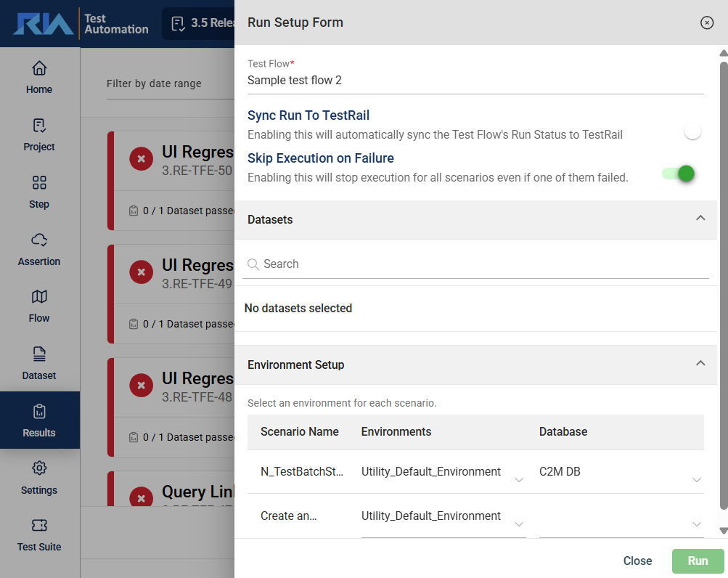
Task: Collapse the Environment Setup section
Action: point(700,364)
